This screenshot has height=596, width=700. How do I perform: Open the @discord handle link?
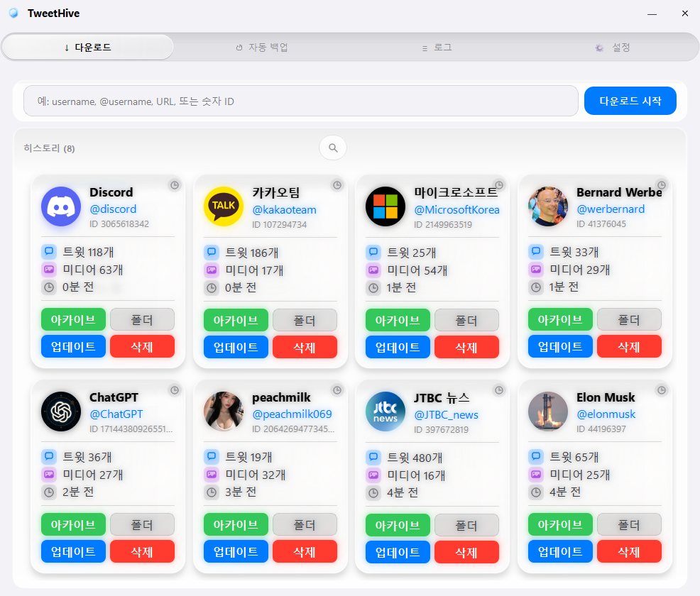[x=113, y=209]
